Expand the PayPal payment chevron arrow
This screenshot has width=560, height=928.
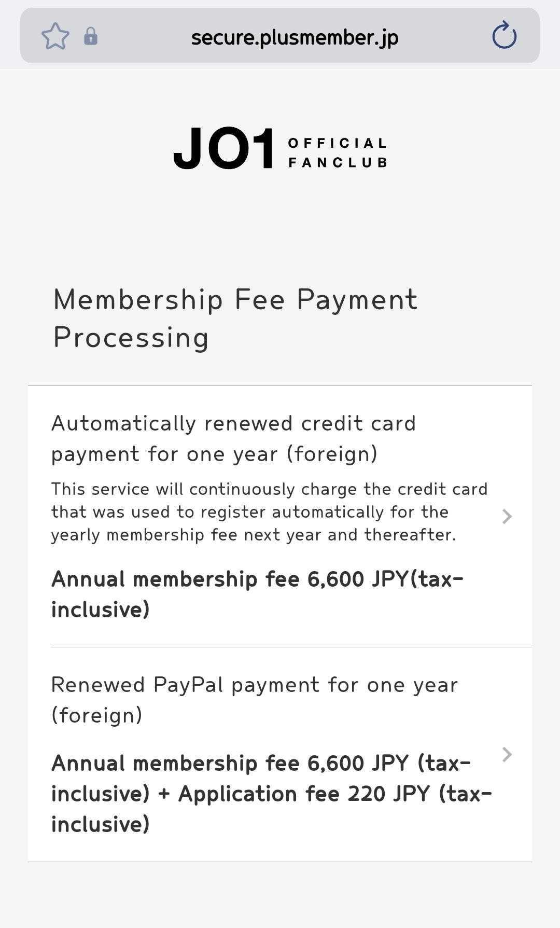click(x=507, y=755)
